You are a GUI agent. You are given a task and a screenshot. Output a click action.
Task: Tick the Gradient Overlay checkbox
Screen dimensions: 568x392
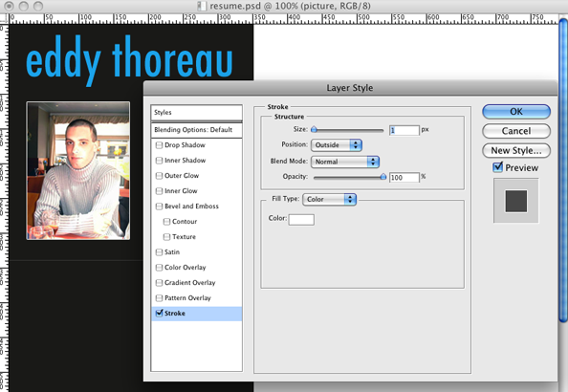(x=159, y=283)
